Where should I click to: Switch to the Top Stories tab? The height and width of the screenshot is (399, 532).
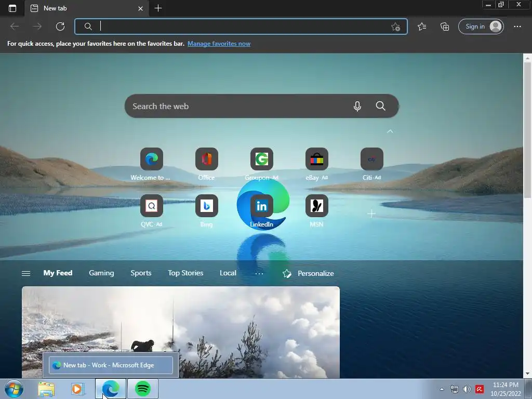coord(185,273)
